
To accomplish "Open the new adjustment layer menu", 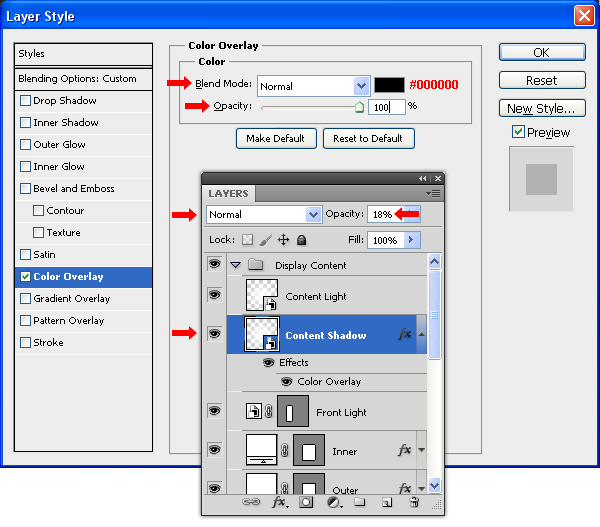I will (x=334, y=503).
